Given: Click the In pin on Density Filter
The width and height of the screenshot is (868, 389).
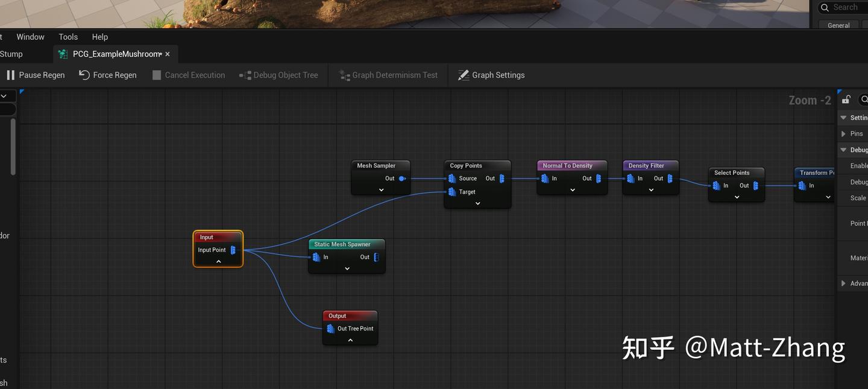Looking at the screenshot, I should pos(631,179).
